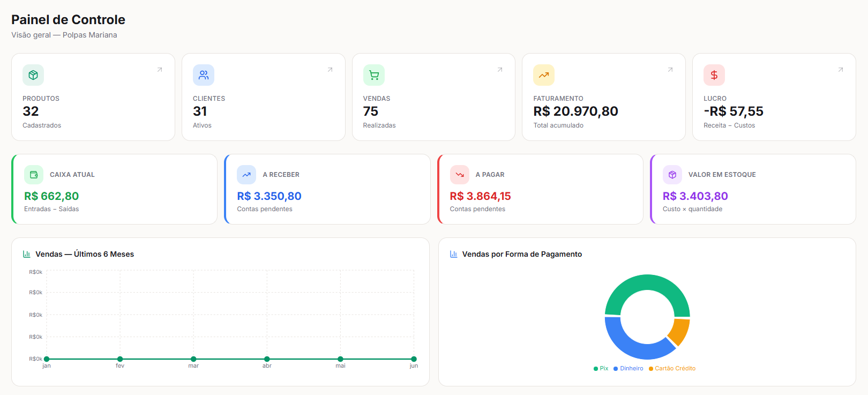The height and width of the screenshot is (395, 868).
Task: Click the abr data point on sales chart
Action: (267, 359)
